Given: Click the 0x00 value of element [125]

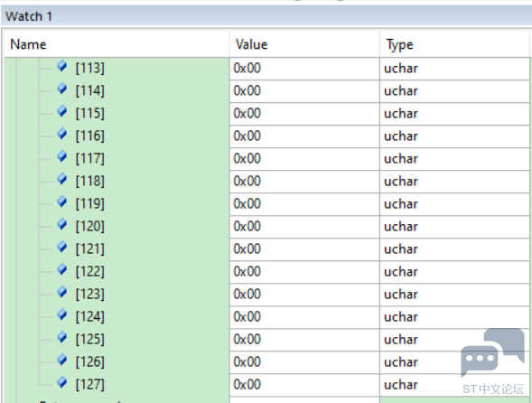Looking at the screenshot, I should [x=247, y=339].
